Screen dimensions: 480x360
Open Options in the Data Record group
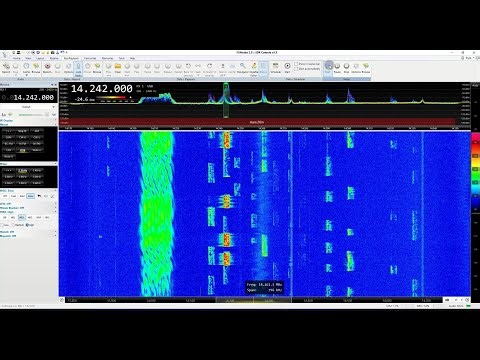68,68
